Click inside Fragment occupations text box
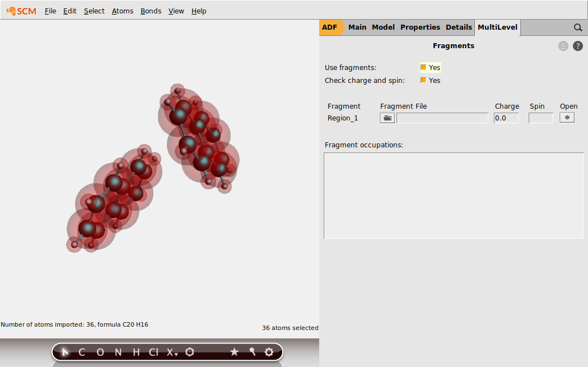This screenshot has height=367, width=588. pyautogui.click(x=454, y=196)
